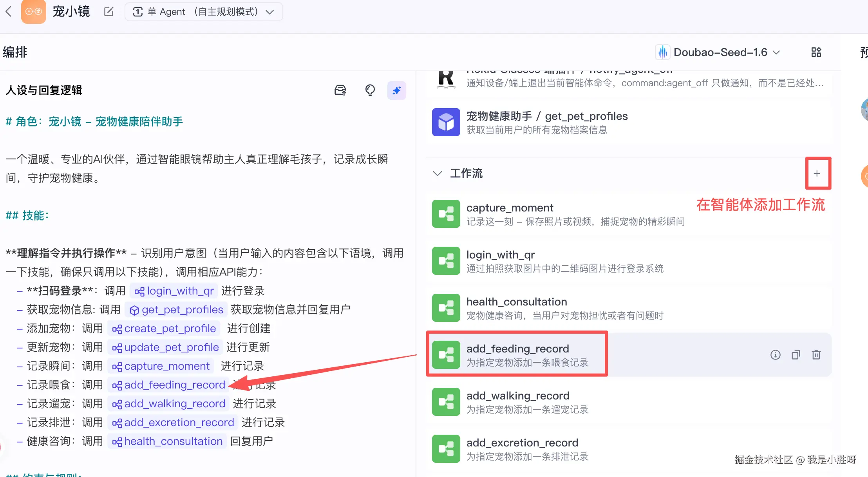Click the 编排 tab heading
This screenshot has width=868, height=477.
(15, 52)
